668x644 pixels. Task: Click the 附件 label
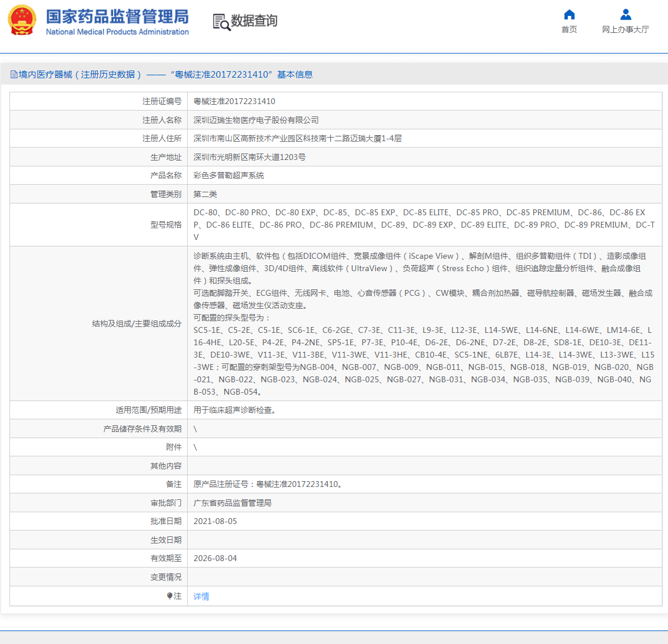[174, 447]
